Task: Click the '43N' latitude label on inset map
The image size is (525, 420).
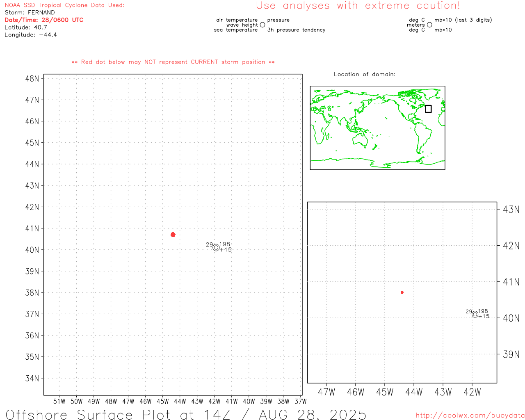Action: (x=511, y=210)
